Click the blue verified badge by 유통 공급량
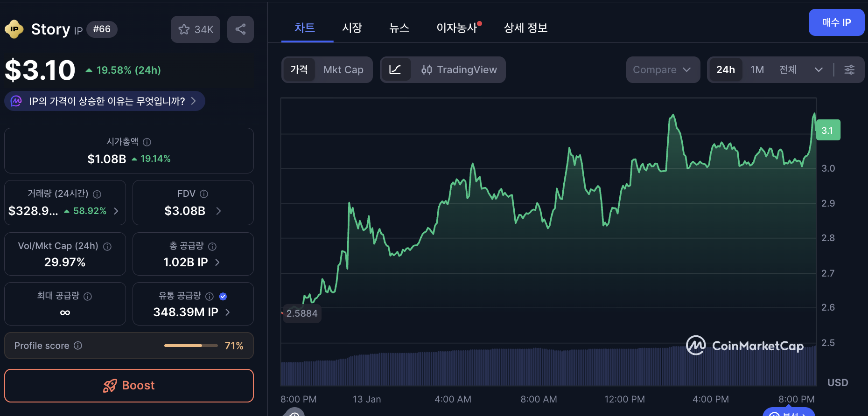This screenshot has width=868, height=416. (x=223, y=296)
